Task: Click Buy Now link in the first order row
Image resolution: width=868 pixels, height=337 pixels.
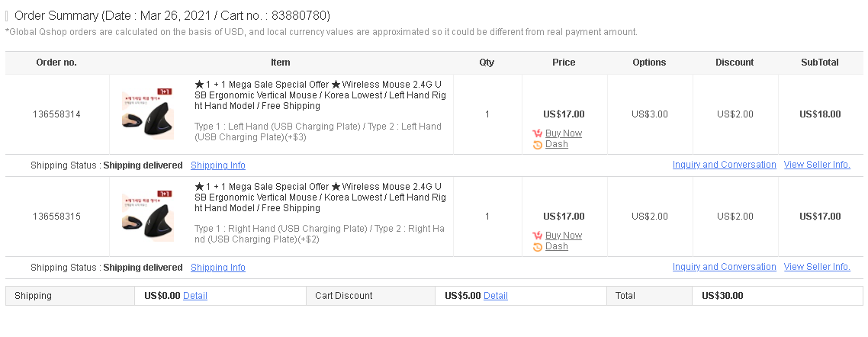Action: point(564,133)
